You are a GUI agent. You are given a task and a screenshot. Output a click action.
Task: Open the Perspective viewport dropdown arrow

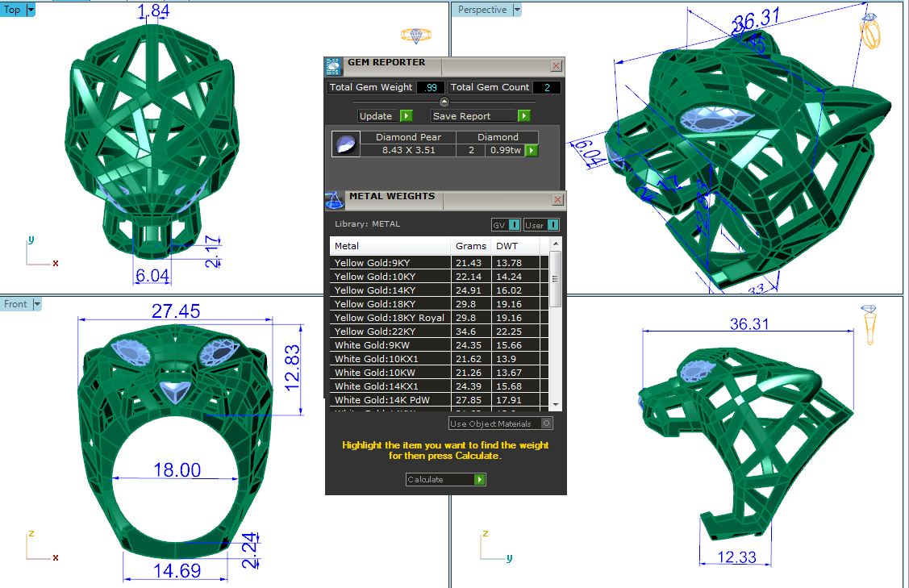[x=517, y=10]
